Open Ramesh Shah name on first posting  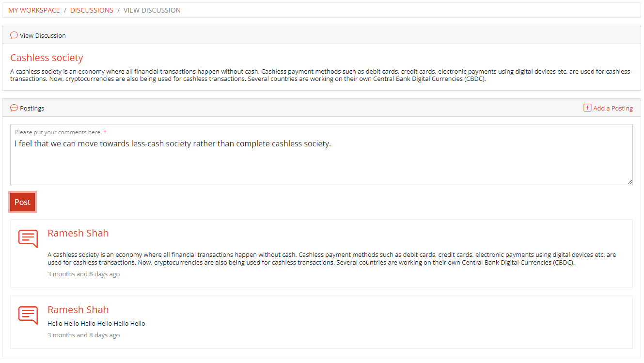pyautogui.click(x=78, y=233)
